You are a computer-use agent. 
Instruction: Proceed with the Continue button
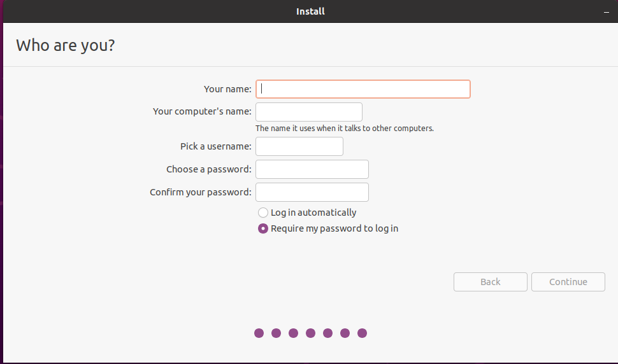568,282
